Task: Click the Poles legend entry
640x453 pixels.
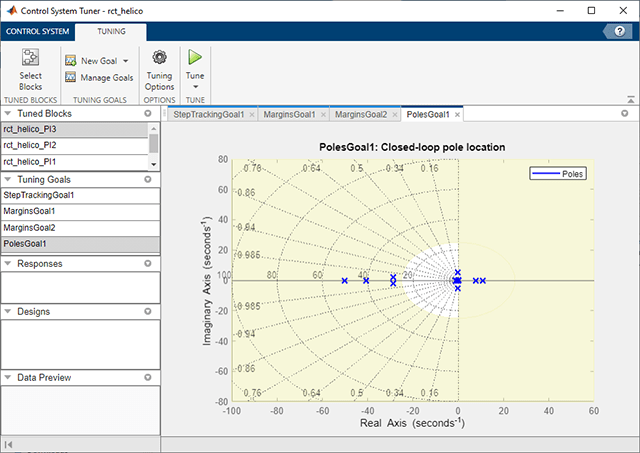Action: (561, 173)
